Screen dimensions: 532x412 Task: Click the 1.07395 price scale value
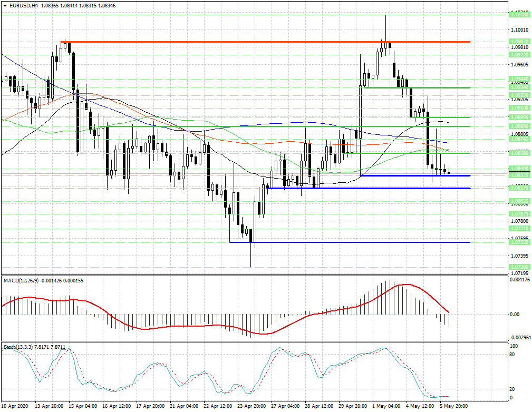tap(520, 256)
